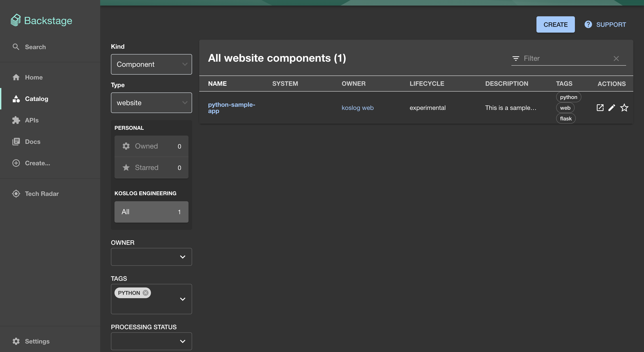Open the SUPPORT help link
The image size is (644, 352).
[605, 25]
